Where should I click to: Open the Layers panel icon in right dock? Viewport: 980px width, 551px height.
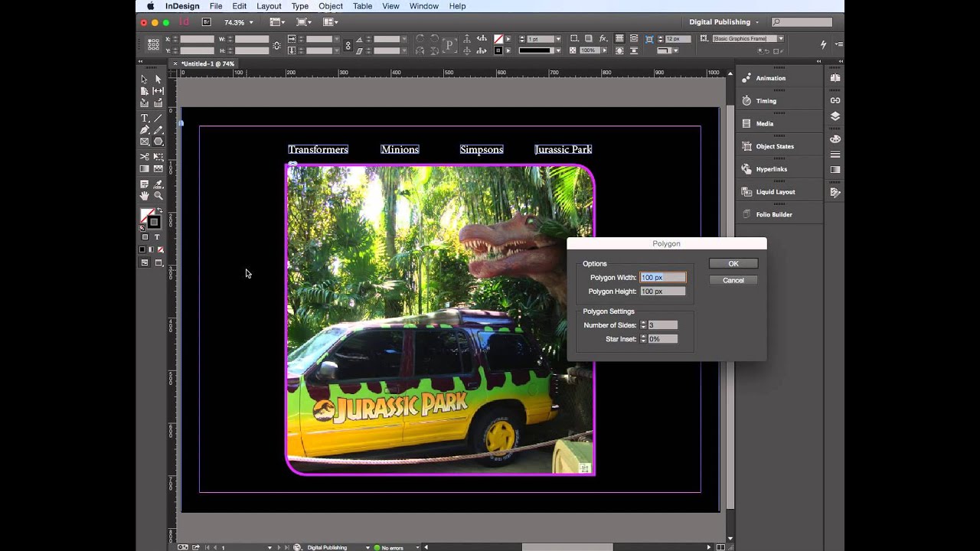835,116
